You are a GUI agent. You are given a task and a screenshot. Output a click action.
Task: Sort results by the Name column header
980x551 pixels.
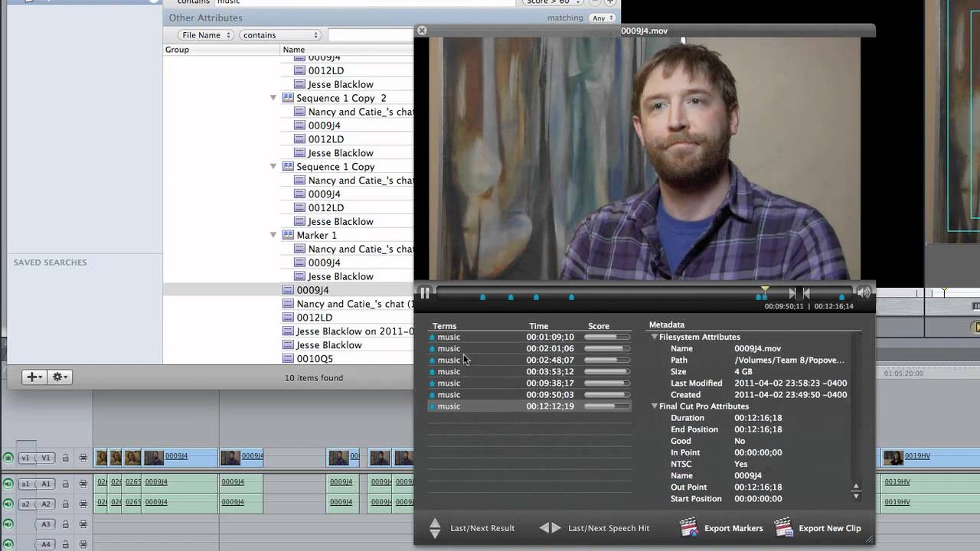(347, 50)
